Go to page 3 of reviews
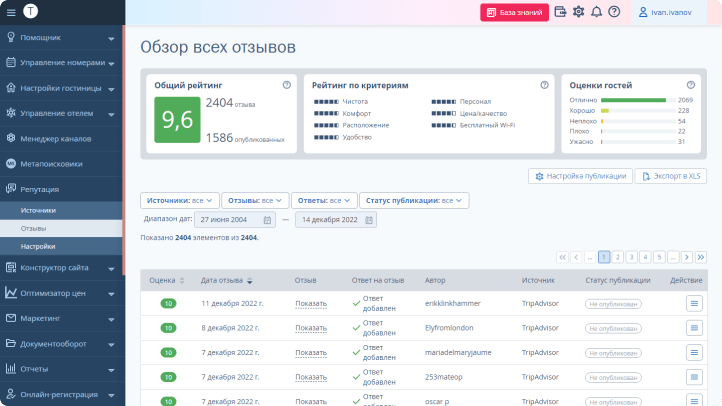 (631, 257)
